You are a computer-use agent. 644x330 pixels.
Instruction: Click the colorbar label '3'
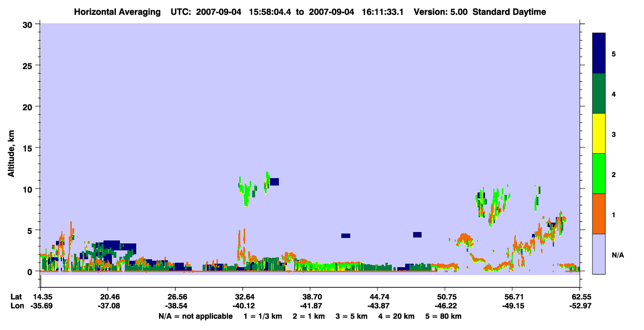click(613, 134)
